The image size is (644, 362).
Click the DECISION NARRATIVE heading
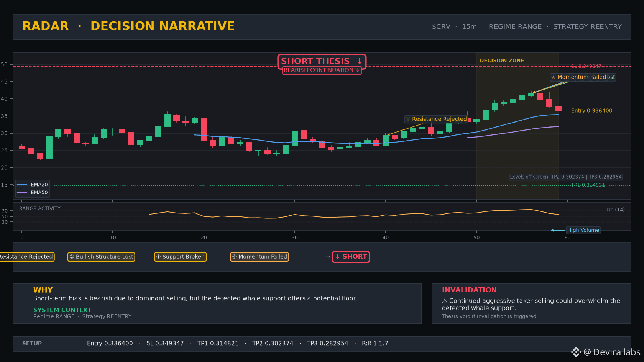click(x=163, y=26)
